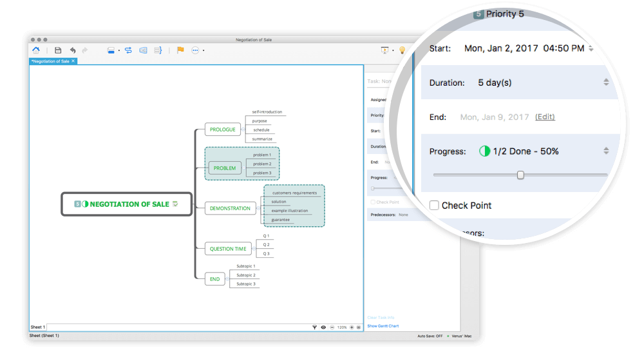Zoom in using the plus icon
Image resolution: width=644 pixels, height=348 pixels.
tap(352, 327)
